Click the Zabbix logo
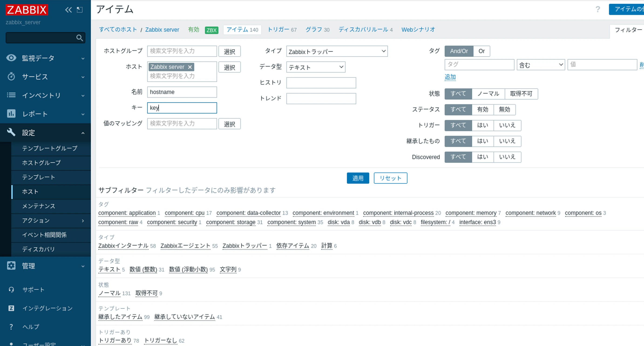Image resolution: width=644 pixels, height=346 pixels. tap(27, 10)
